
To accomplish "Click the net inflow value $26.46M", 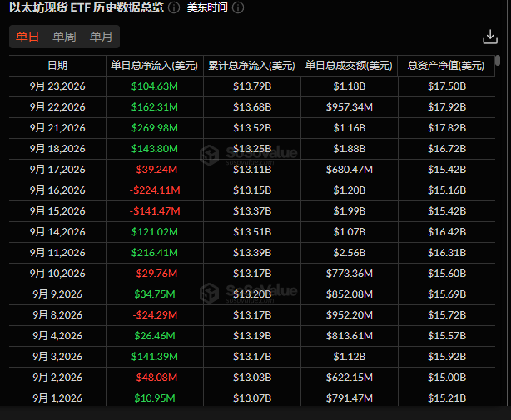I will 155,336.
